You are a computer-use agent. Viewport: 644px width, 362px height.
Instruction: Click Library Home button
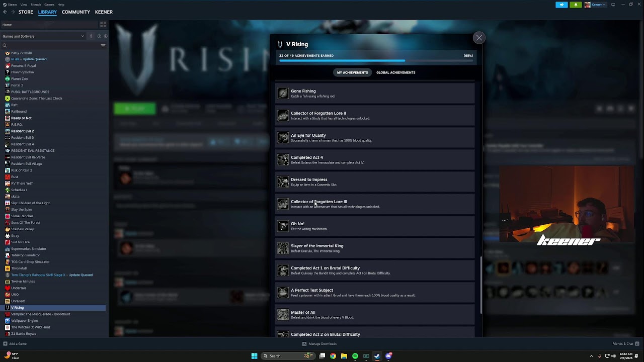click(x=49, y=25)
